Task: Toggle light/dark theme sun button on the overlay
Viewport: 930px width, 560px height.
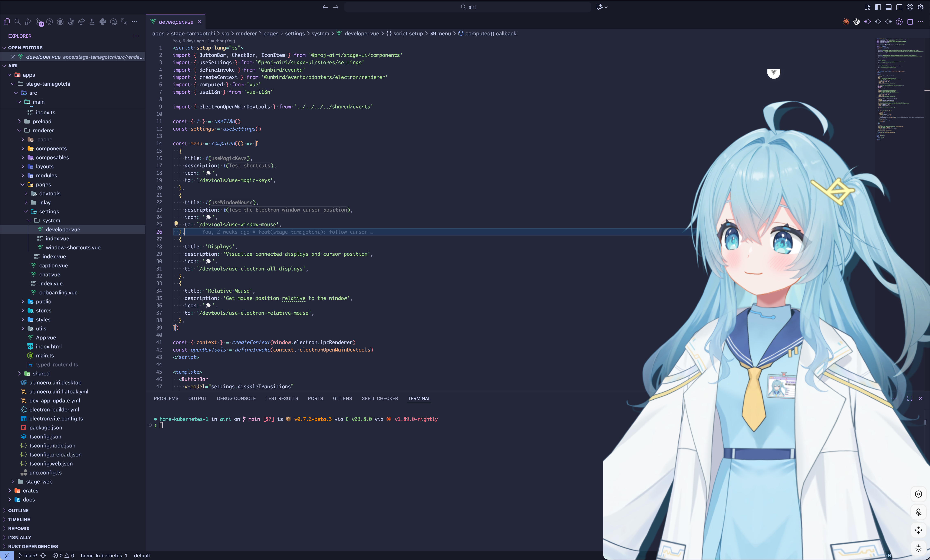Action: pos(918,548)
